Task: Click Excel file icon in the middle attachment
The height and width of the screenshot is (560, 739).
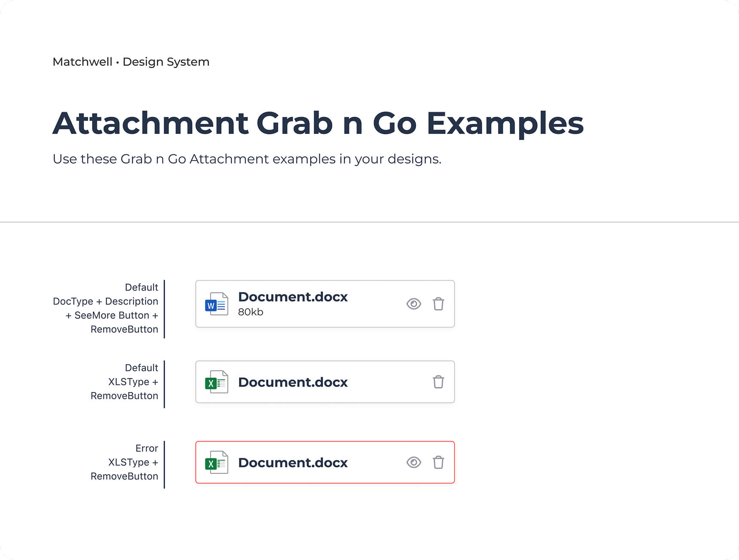Action: click(217, 382)
